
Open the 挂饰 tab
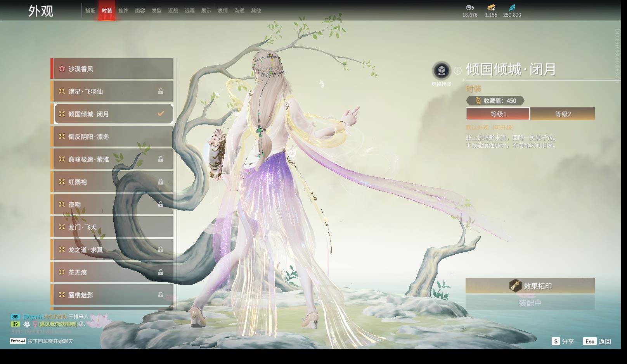pyautogui.click(x=123, y=10)
